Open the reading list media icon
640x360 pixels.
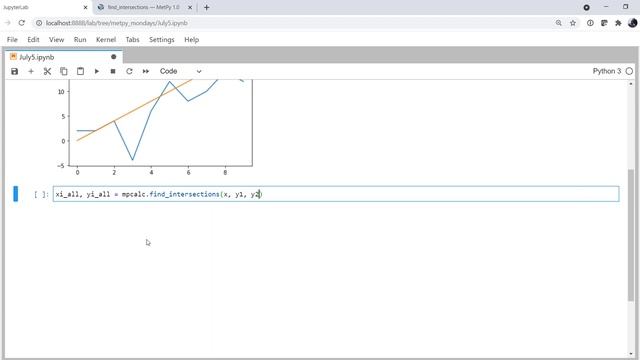tap(604, 23)
